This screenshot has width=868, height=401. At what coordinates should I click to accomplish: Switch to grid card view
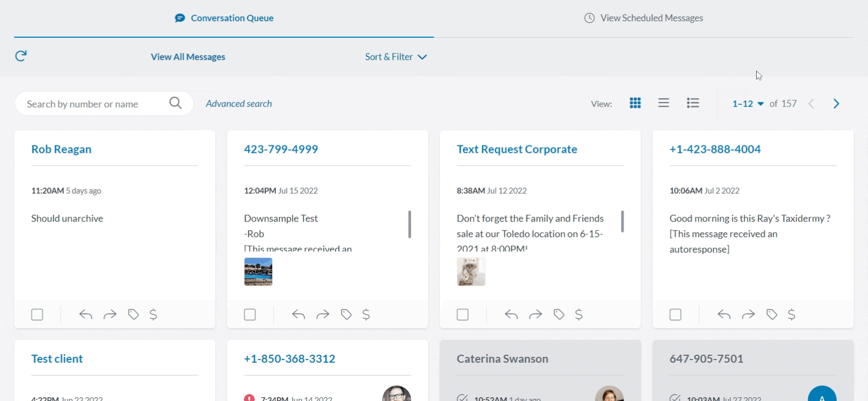[635, 103]
